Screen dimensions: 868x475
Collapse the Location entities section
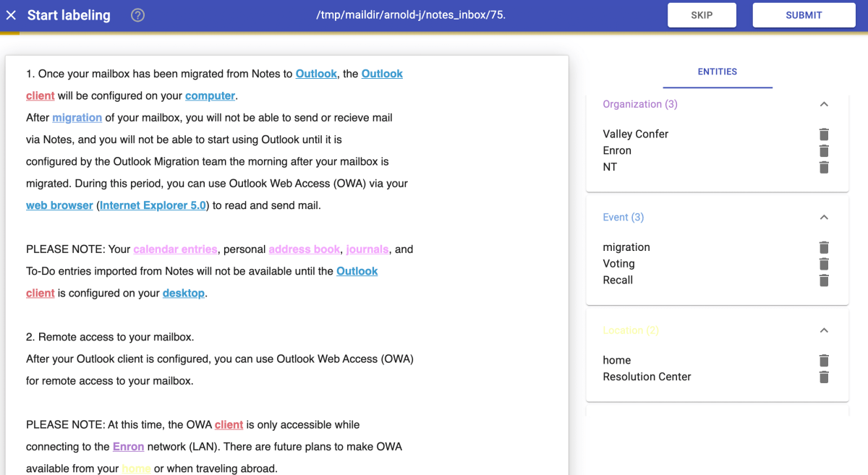click(x=824, y=330)
